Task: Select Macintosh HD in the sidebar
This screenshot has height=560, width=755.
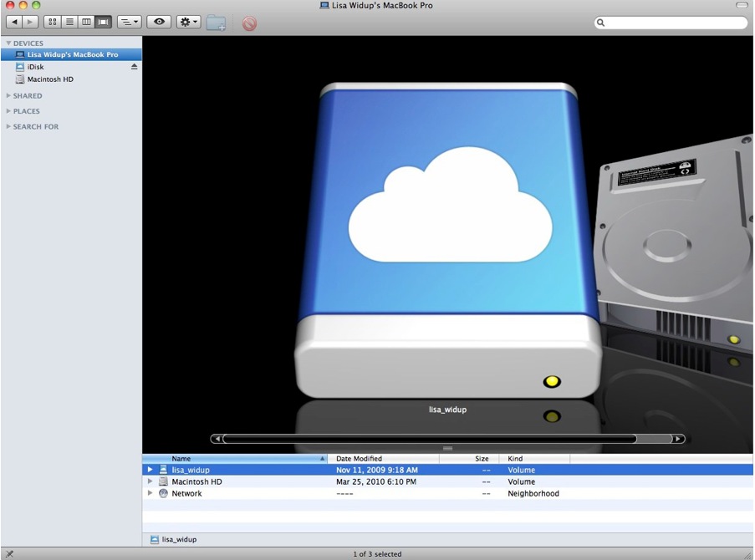Action: (50, 79)
